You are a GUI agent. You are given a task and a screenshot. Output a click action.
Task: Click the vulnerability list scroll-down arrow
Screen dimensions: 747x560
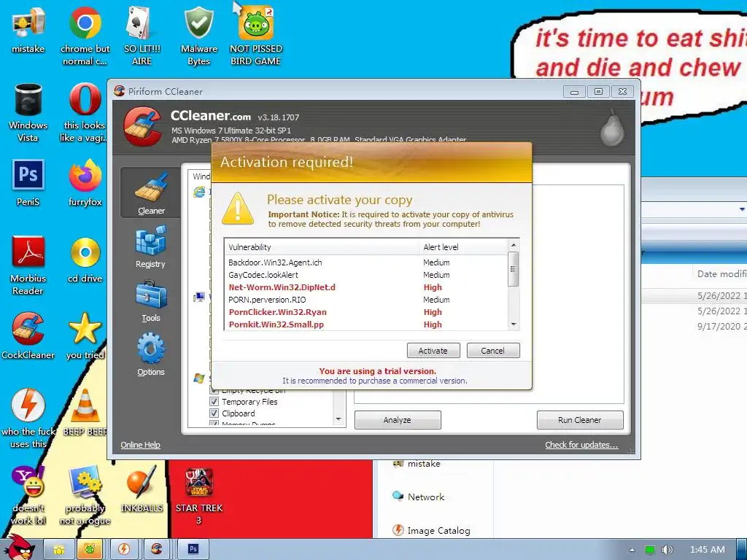(513, 324)
